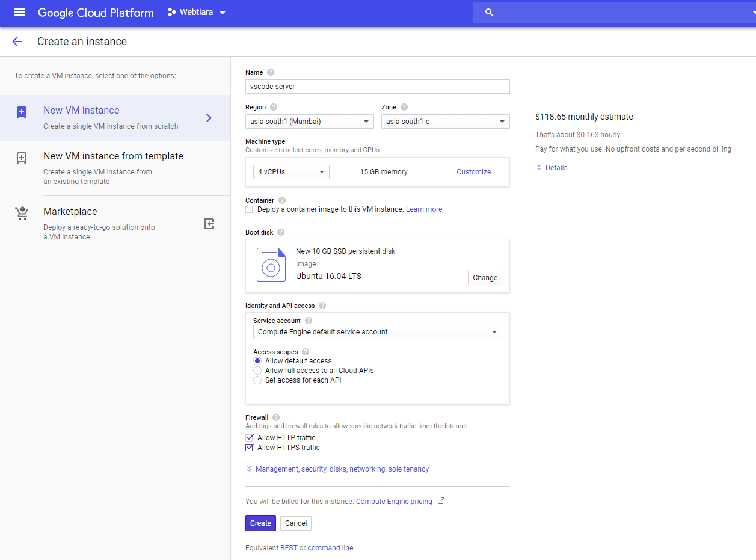Click the help icon next to Name
This screenshot has width=756, height=560.
click(x=271, y=72)
